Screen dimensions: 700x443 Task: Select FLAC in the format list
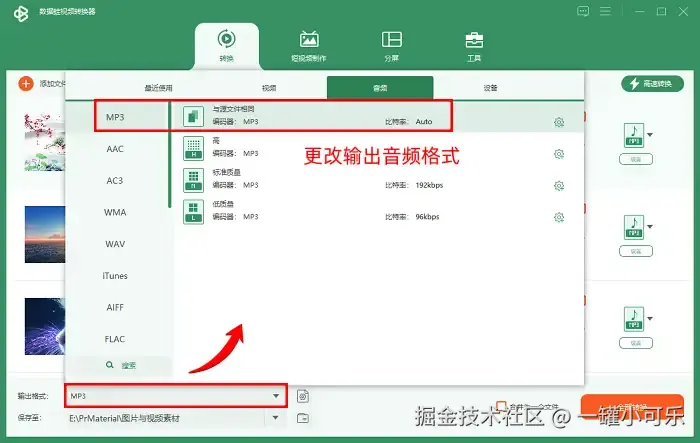pos(115,339)
